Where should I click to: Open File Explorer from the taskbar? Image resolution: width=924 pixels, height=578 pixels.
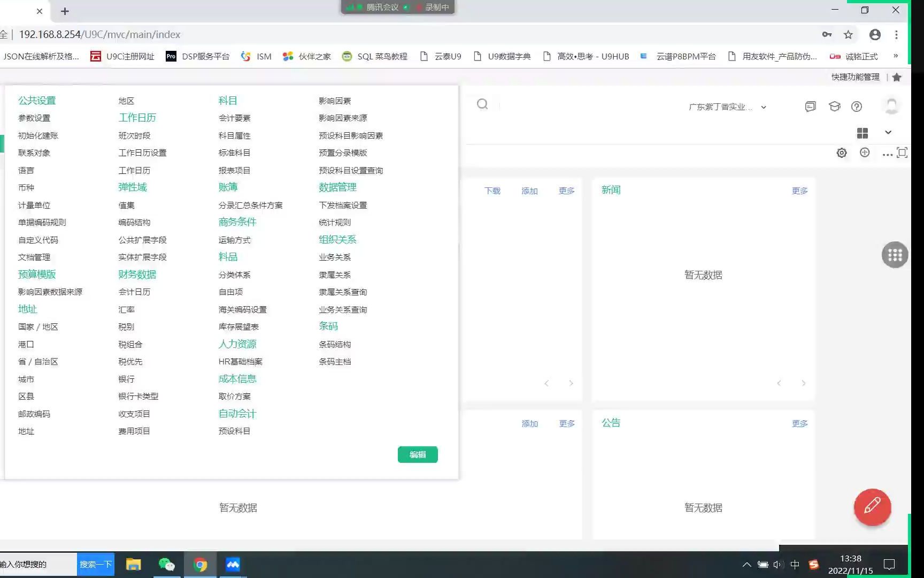(x=133, y=565)
